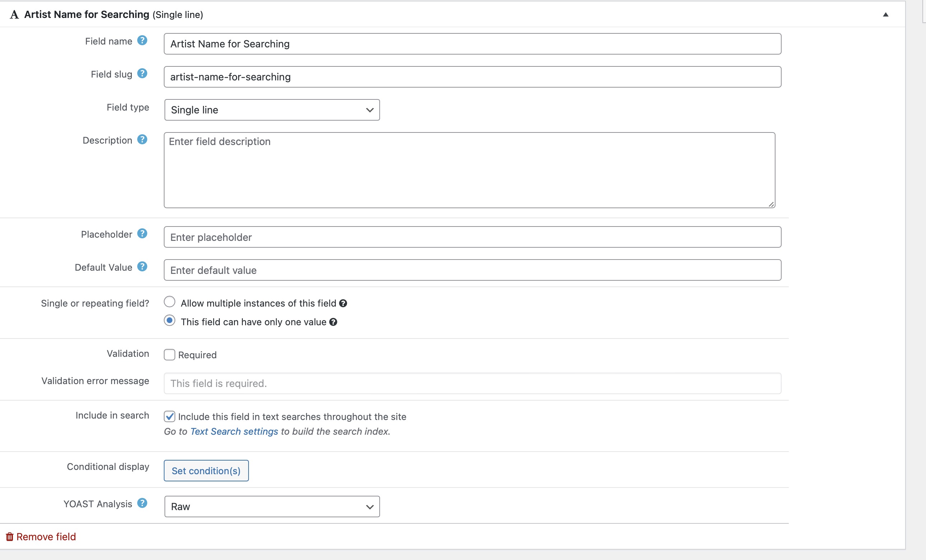Click the Conditional display label
This screenshot has height=560, width=926.
pyautogui.click(x=108, y=466)
